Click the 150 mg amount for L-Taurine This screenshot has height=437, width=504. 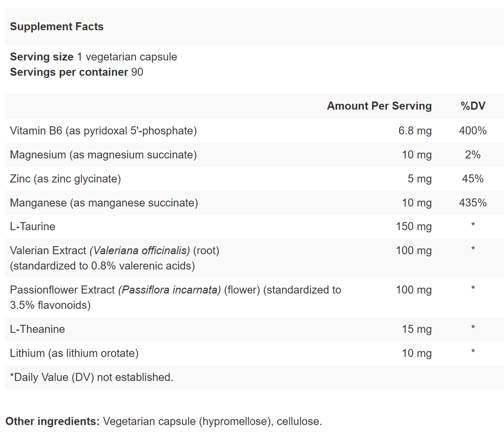coord(413,226)
